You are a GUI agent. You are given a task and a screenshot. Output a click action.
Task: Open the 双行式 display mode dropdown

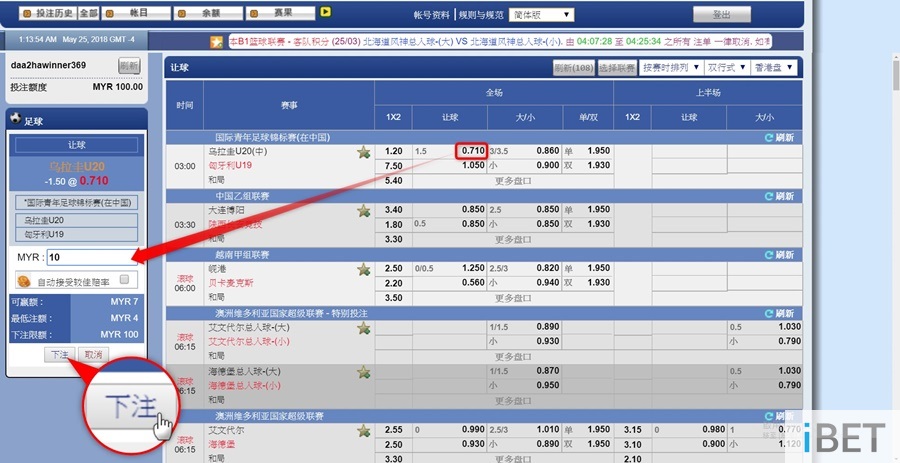(727, 68)
